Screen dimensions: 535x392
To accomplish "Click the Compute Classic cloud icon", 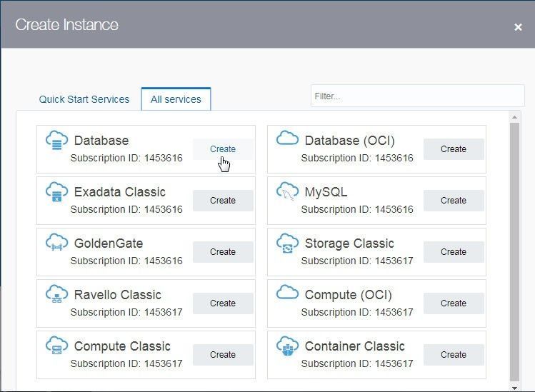I will pos(56,346).
